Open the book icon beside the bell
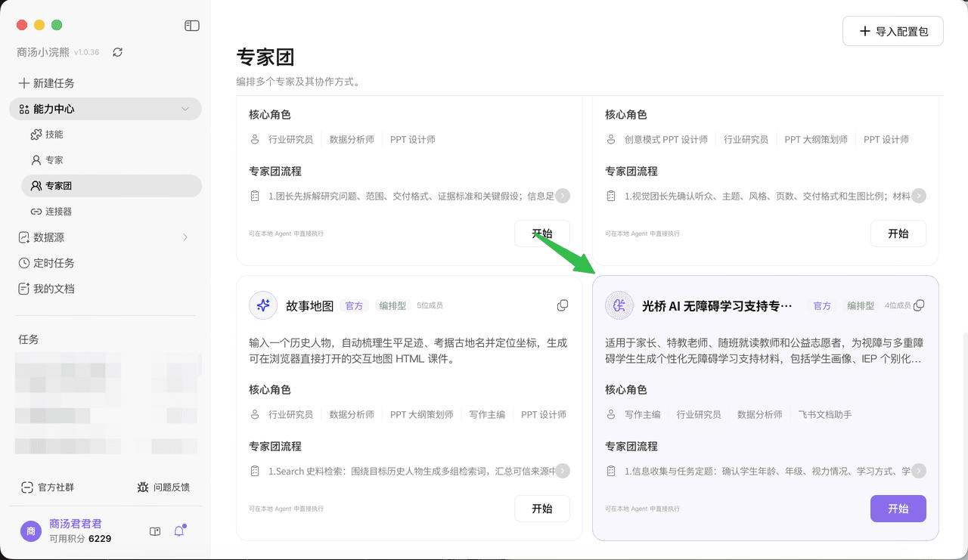 pyautogui.click(x=155, y=531)
